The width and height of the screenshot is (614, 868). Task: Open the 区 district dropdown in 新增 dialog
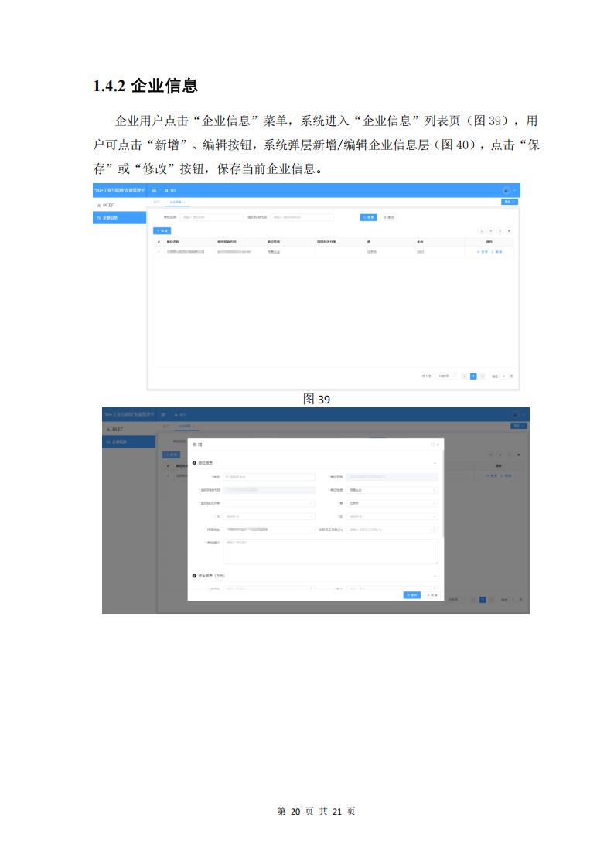click(393, 516)
